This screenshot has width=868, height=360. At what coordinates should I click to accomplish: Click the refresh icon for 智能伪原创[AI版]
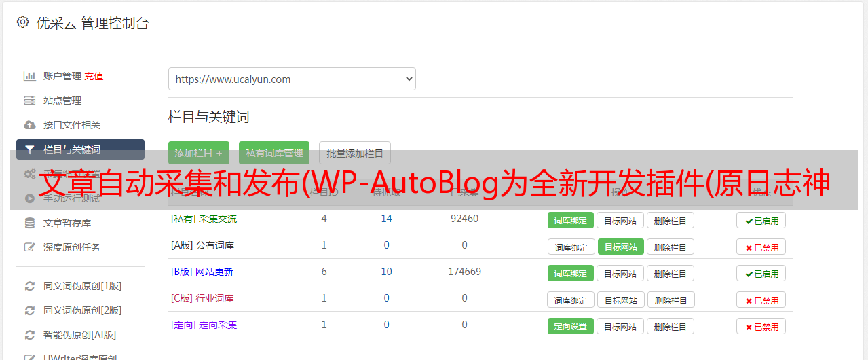30,335
